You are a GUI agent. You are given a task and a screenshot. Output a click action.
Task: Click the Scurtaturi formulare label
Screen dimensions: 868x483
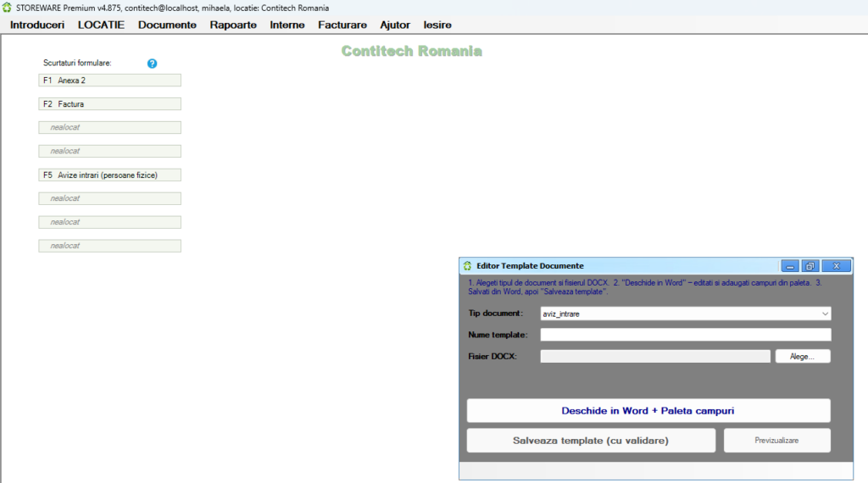(77, 63)
